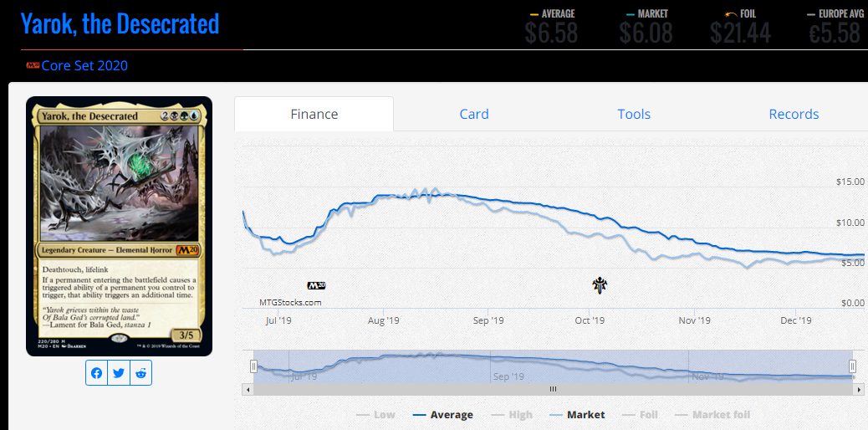Switch to the Card tab
The width and height of the screenshot is (868, 430).
pyautogui.click(x=474, y=114)
